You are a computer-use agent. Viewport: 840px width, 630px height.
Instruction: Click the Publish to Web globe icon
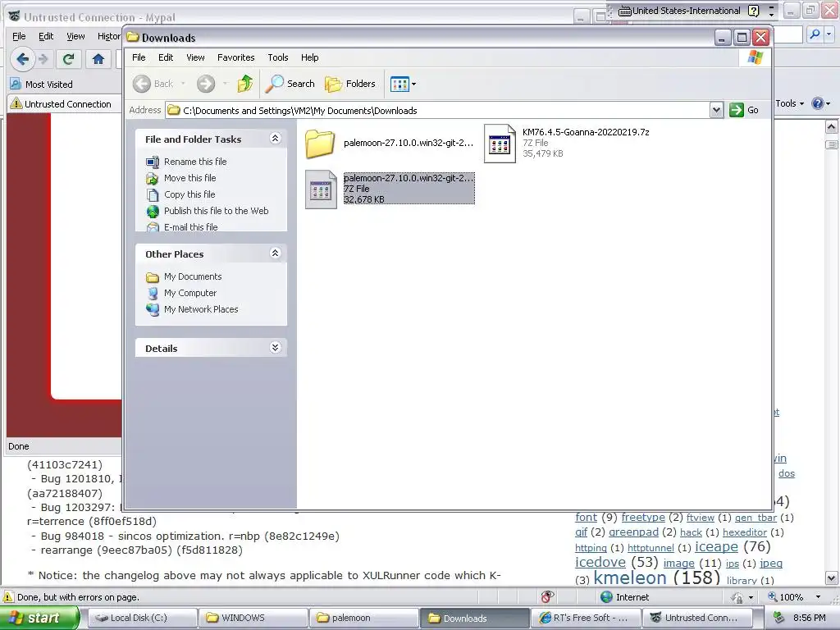[x=153, y=211]
